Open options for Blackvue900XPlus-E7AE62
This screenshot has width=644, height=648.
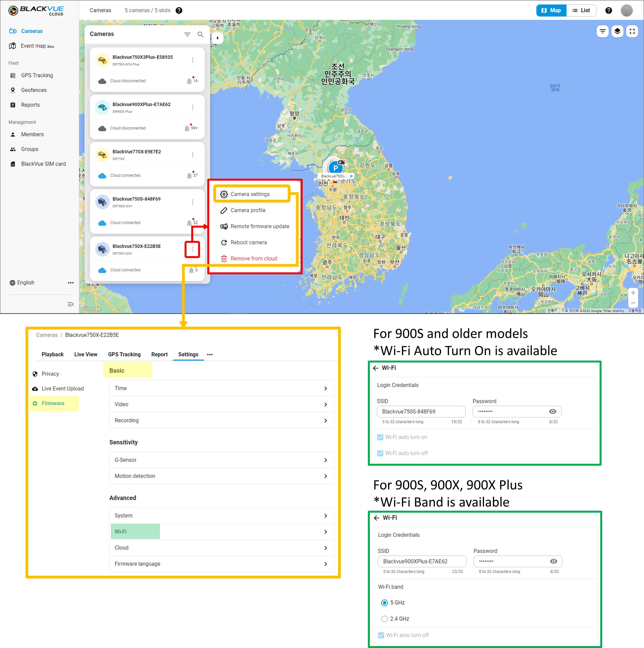click(x=193, y=107)
